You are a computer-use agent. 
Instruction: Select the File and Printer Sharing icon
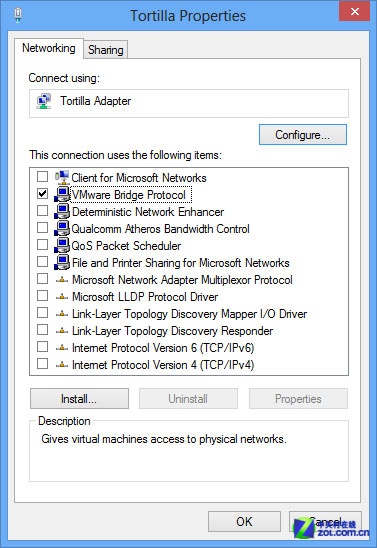[62, 262]
